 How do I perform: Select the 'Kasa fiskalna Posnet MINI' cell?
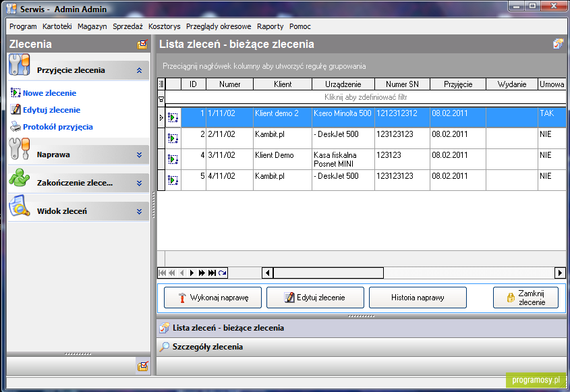click(343, 159)
